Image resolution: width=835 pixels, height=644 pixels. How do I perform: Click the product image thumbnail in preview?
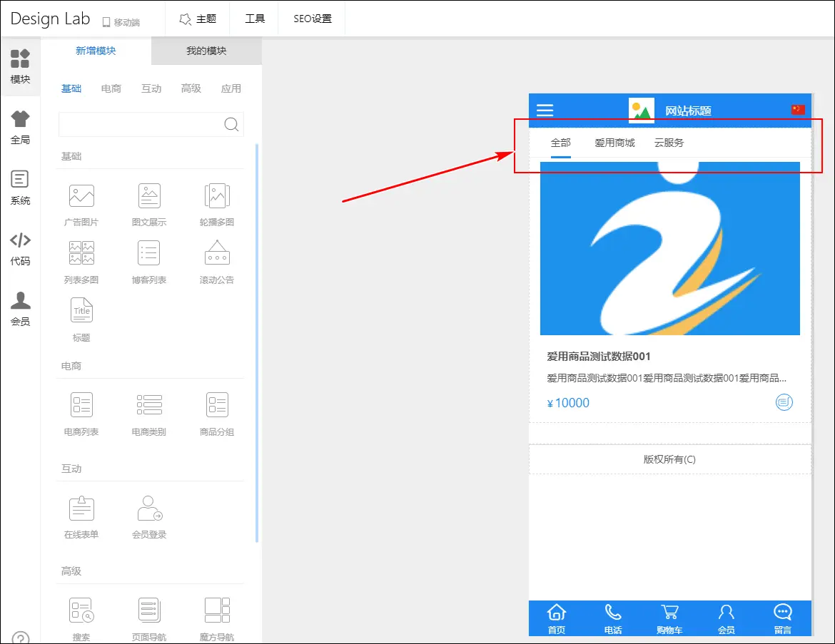tap(669, 248)
